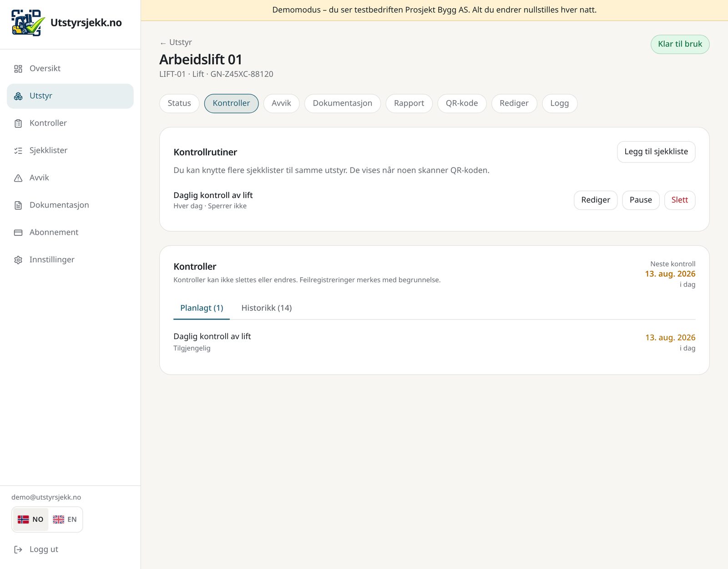Delete routine with Slett button
Image resolution: width=728 pixels, height=569 pixels.
680,200
